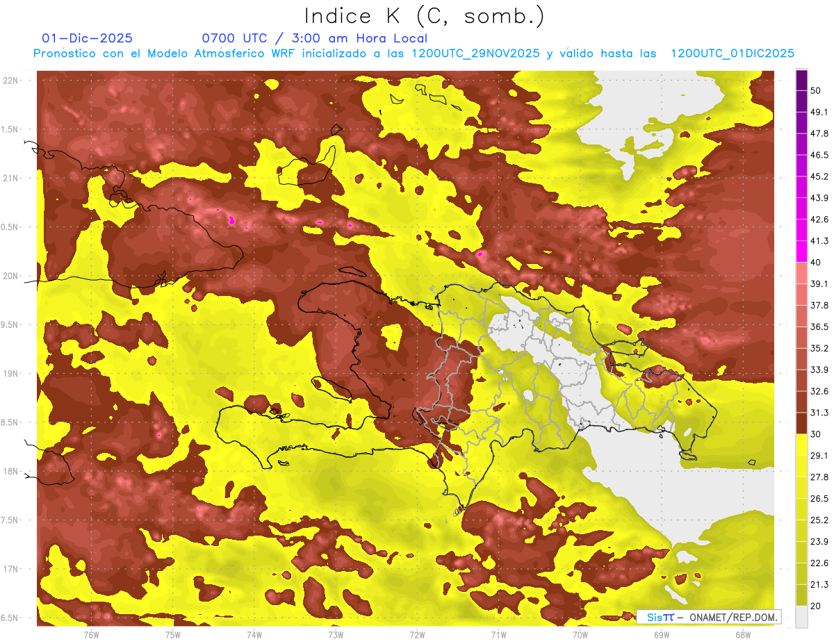Click the longitude label '68W'
Screen dimensions: 834x644
(x=743, y=634)
